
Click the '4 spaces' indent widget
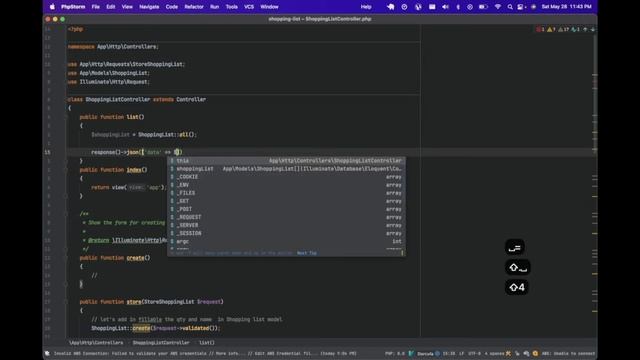pos(494,353)
